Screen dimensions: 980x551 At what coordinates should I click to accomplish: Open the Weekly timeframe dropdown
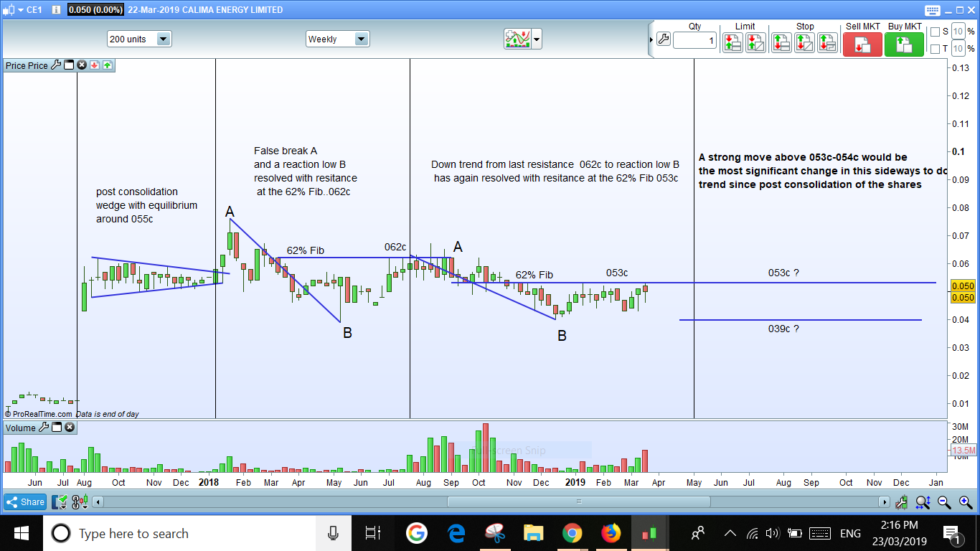pos(337,39)
